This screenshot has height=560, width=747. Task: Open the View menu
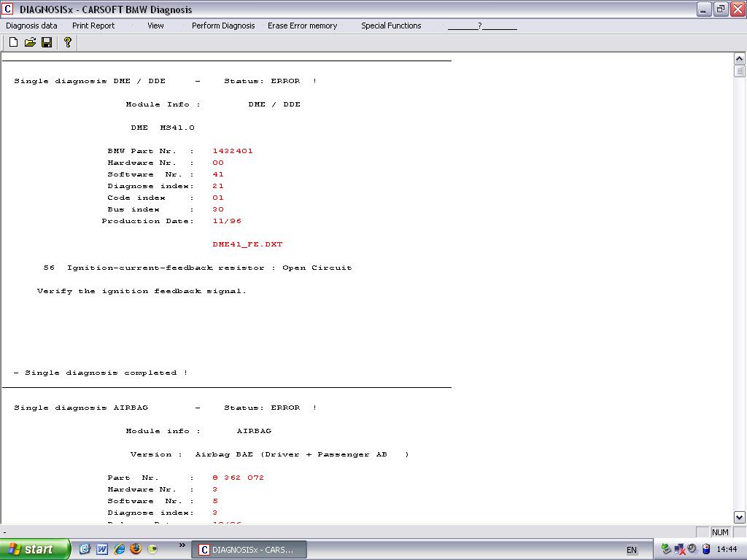(155, 26)
